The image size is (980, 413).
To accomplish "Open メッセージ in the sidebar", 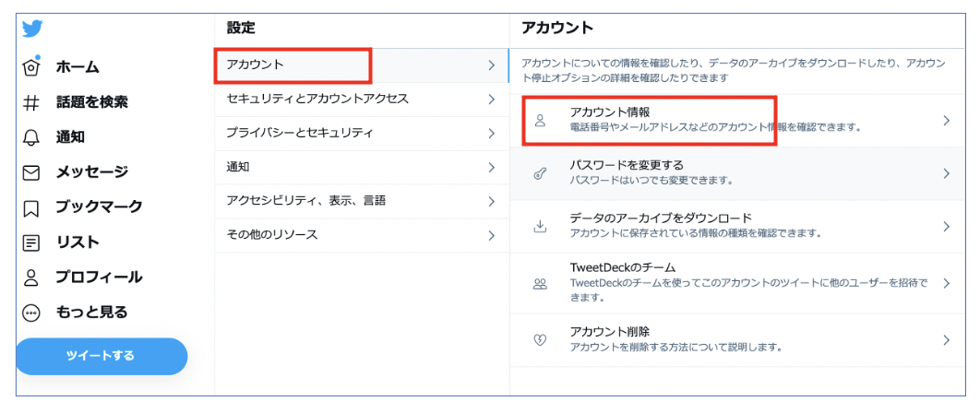I will tap(92, 171).
